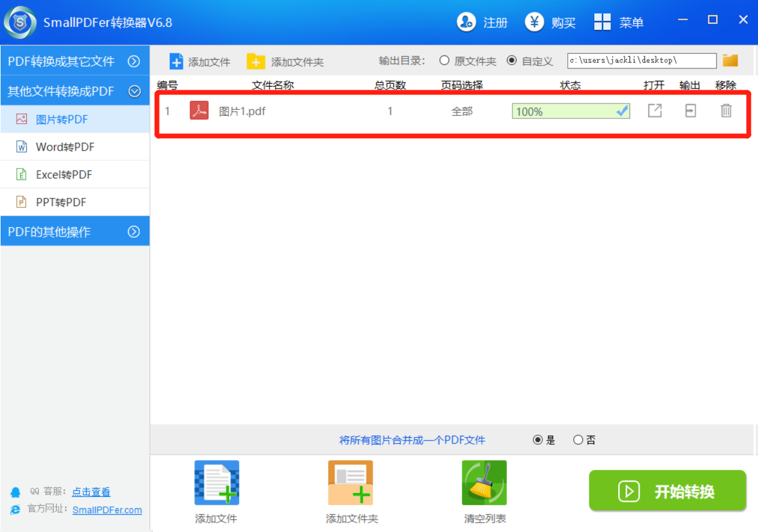Screen dimensions: 758x532
Task: Click 文件名称 column header
Action: (273, 85)
